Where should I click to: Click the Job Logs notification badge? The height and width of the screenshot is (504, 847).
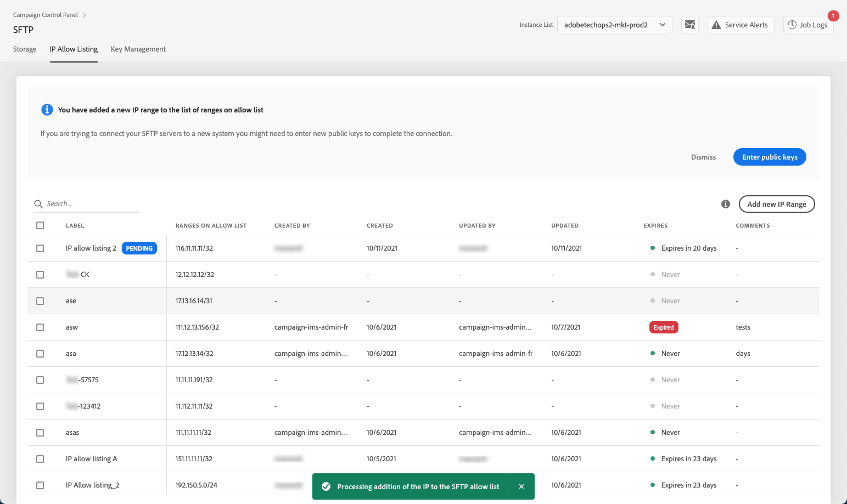click(833, 16)
